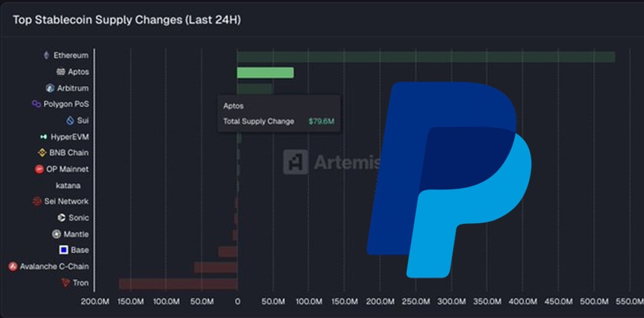Viewport: 644px width, 318px height.
Task: Select the Ethereum supply change bar
Action: [426, 57]
